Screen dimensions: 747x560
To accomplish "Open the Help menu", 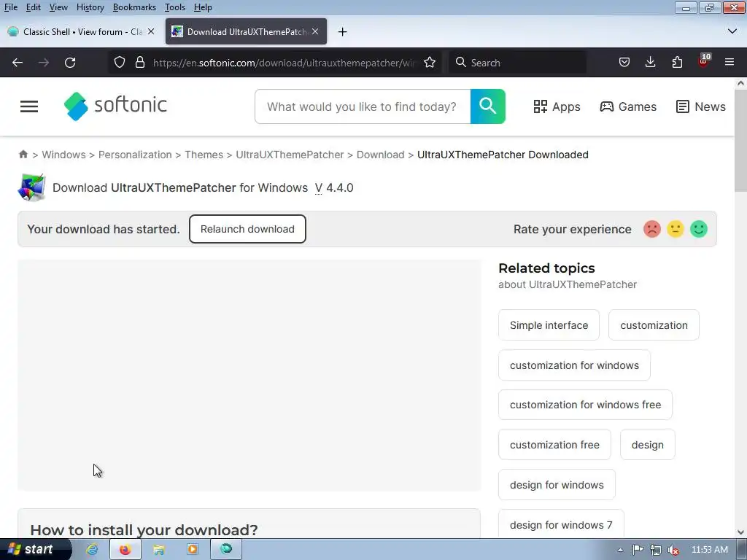I will [203, 7].
